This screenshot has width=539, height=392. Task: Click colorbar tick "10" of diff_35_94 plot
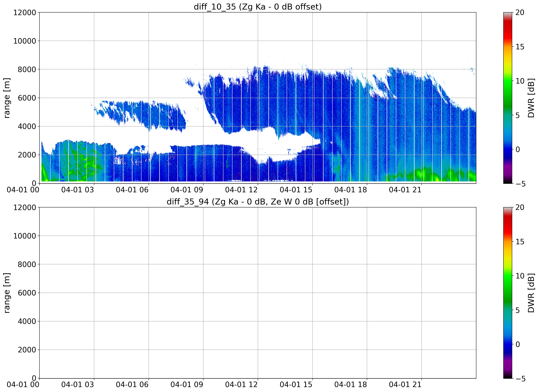pyautogui.click(x=520, y=276)
